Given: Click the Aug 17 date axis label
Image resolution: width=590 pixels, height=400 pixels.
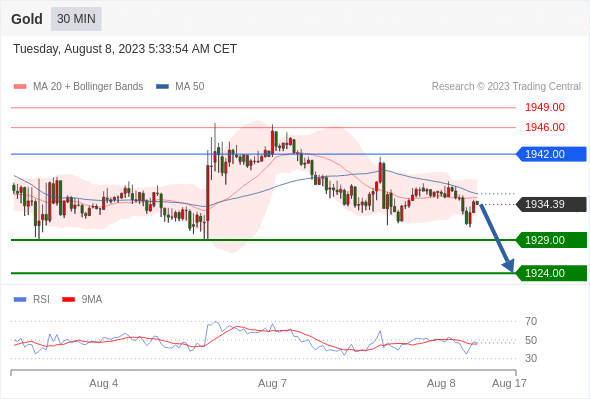Looking at the screenshot, I should click(509, 383).
